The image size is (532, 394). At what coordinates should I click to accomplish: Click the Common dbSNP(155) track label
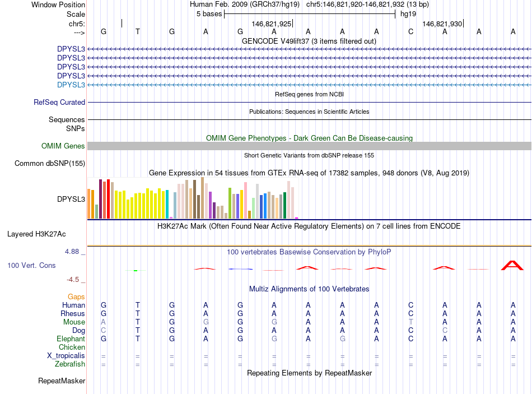(x=50, y=164)
